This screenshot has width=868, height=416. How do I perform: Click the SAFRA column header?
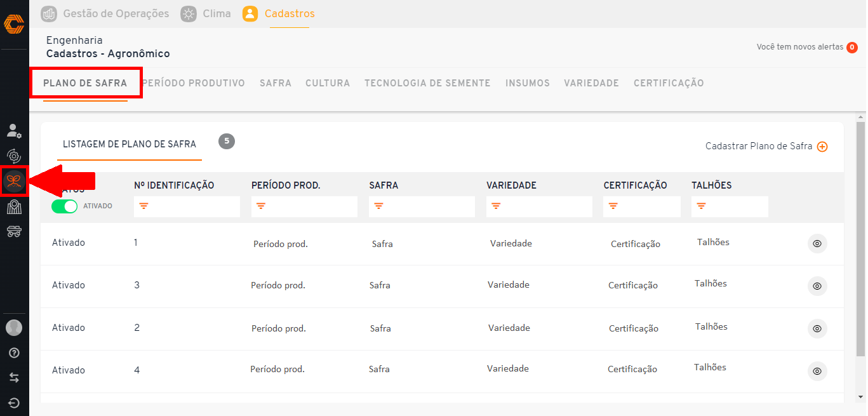[384, 185]
